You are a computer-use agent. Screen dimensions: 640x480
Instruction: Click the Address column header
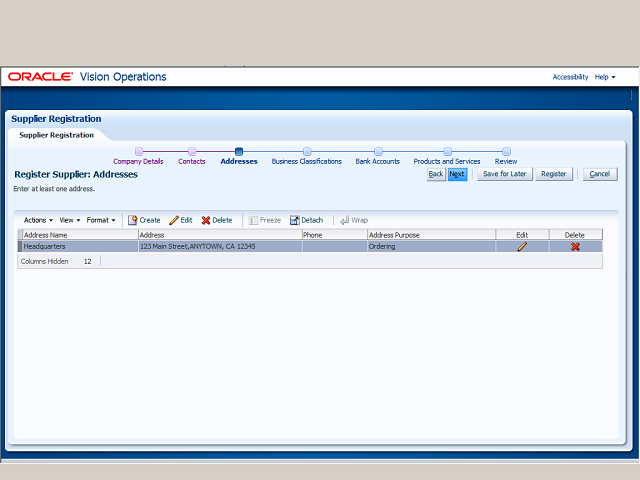tap(220, 235)
